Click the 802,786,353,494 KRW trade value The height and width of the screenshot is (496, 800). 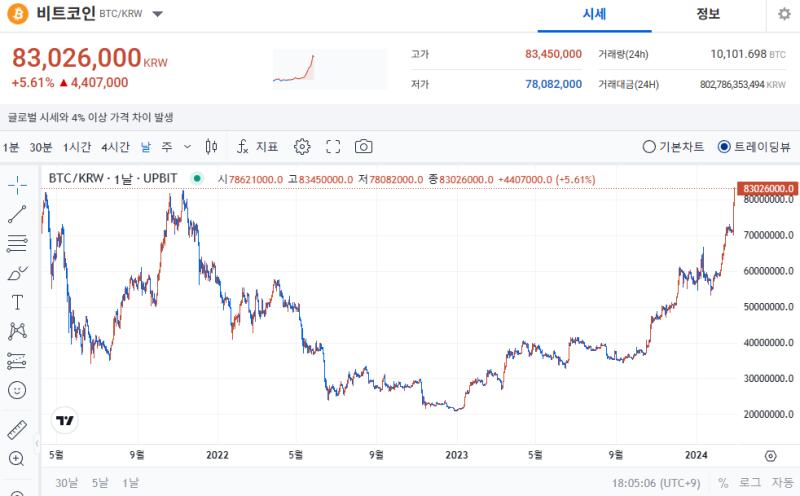pyautogui.click(x=743, y=85)
